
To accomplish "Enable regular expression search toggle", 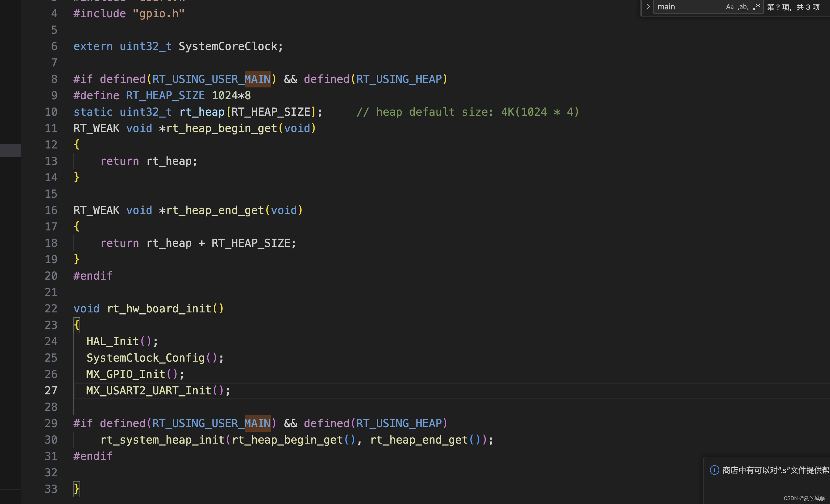I will (x=756, y=7).
